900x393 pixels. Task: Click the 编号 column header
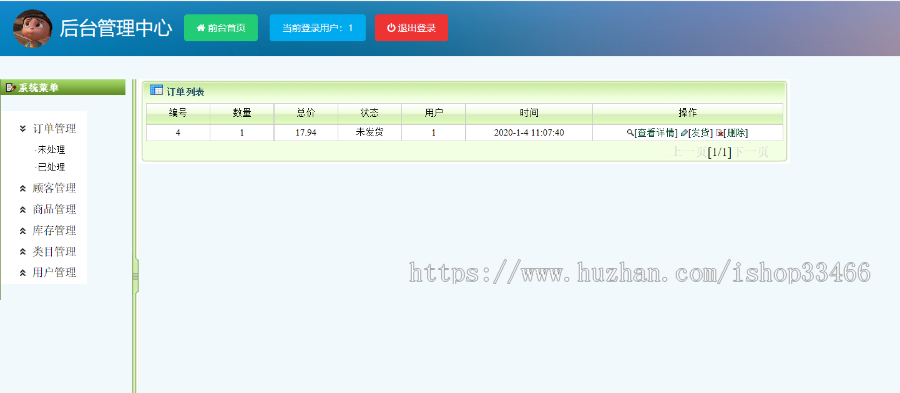pos(178,114)
